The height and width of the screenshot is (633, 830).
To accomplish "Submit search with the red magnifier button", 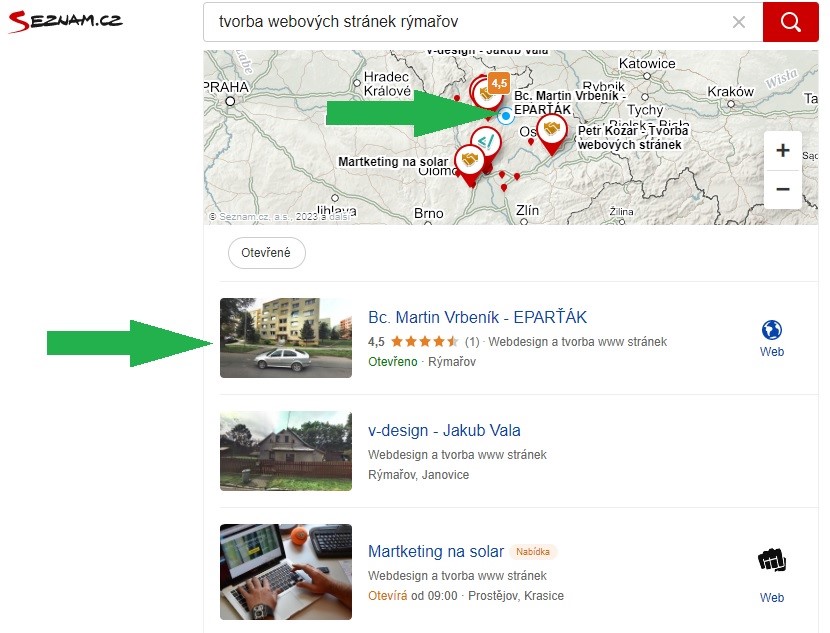I will 790,22.
